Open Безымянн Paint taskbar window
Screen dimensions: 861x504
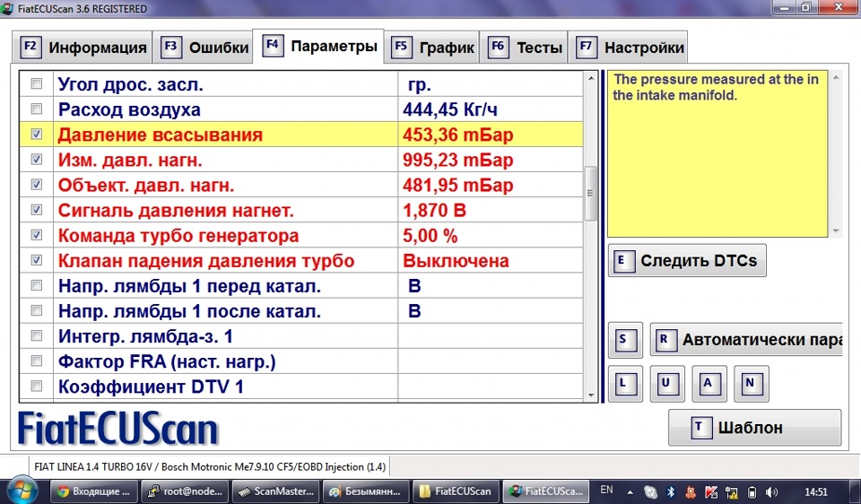pyautogui.click(x=366, y=491)
